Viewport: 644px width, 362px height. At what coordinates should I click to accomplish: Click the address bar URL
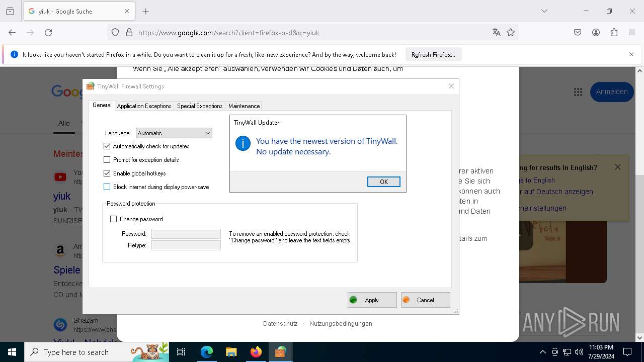pyautogui.click(x=228, y=33)
